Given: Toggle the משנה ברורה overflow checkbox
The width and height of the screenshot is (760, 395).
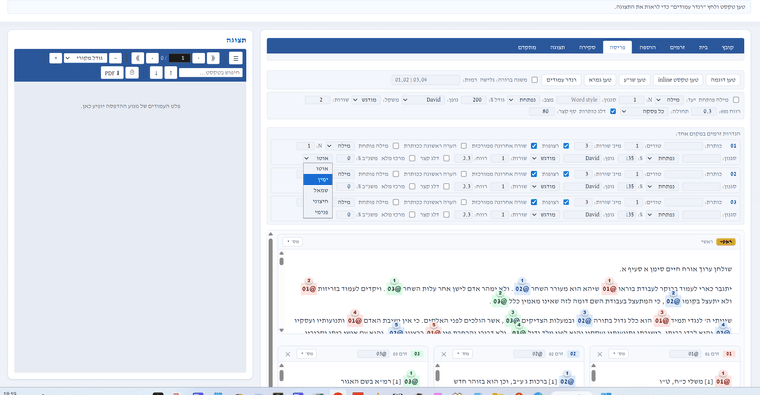Looking at the screenshot, I should click(534, 80).
